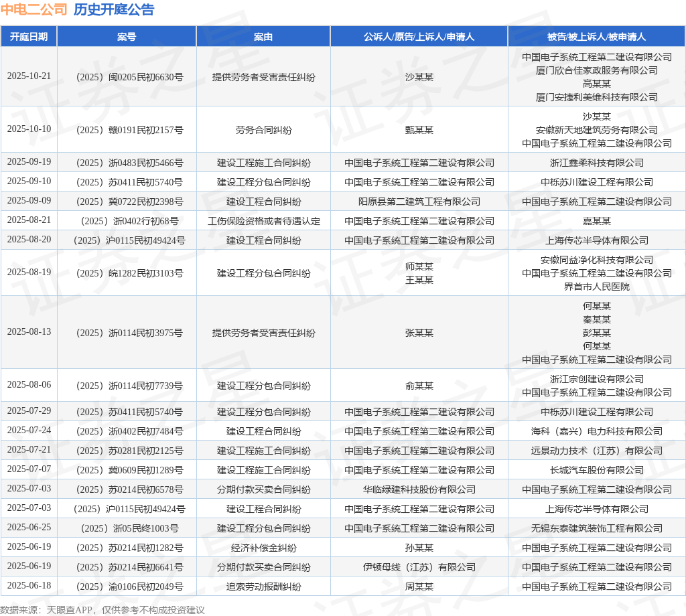Select date cell 2025-09-10
686x616 pixels.
29,181
